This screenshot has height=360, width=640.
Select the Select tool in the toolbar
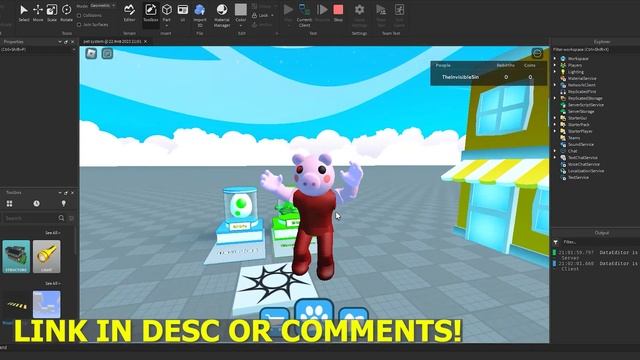tap(24, 13)
